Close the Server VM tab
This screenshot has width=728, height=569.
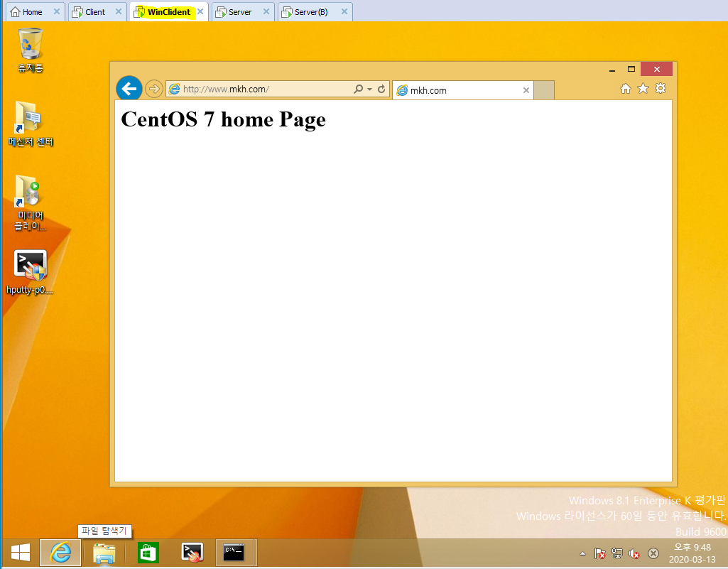[x=266, y=11]
